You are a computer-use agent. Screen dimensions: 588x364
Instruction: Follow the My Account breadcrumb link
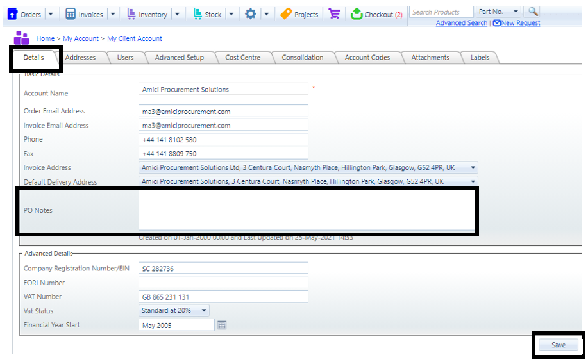point(81,38)
